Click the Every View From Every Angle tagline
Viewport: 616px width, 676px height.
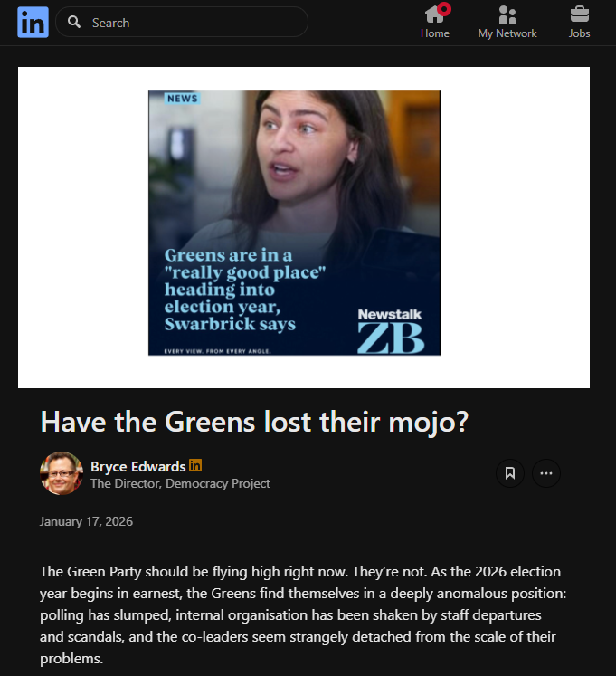click(217, 351)
